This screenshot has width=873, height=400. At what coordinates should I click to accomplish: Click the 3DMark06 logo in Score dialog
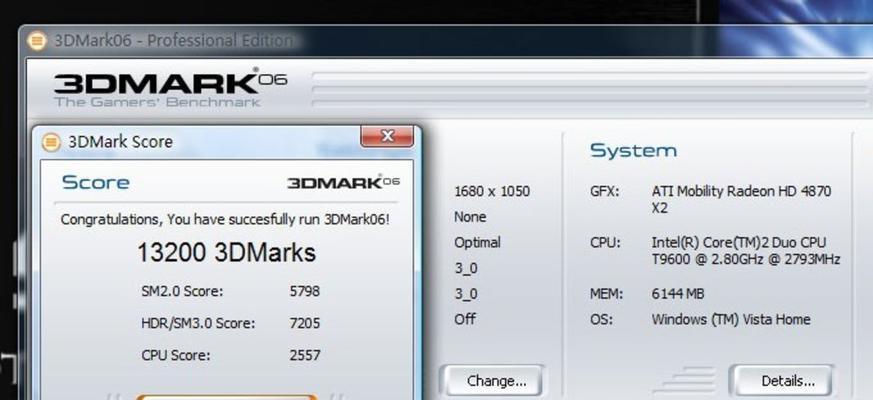click(x=343, y=182)
